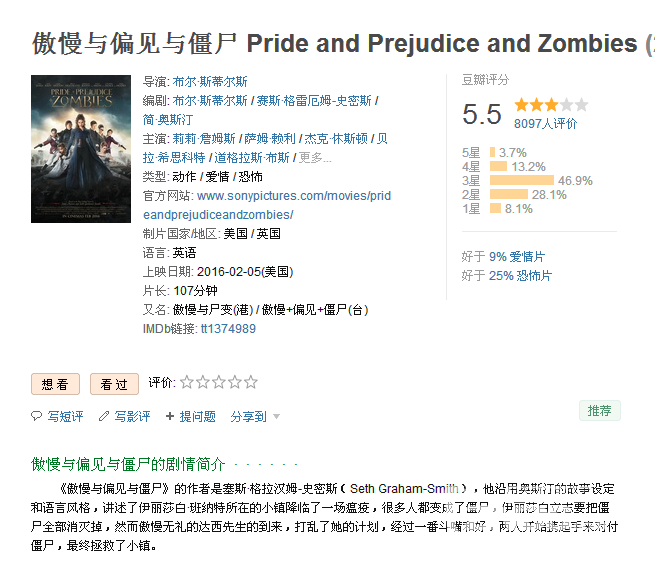Viewport: 655px width, 571px height.
Task: Rate the movie four stars
Action: point(235,382)
